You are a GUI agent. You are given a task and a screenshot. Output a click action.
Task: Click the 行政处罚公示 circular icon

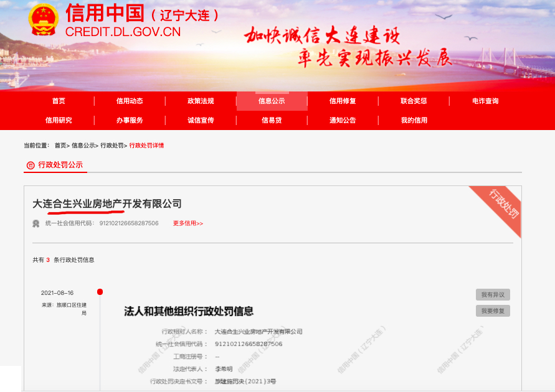tap(31, 165)
